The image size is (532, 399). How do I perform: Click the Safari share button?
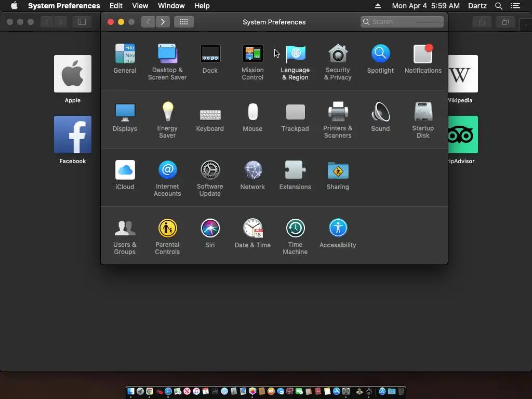click(x=482, y=22)
